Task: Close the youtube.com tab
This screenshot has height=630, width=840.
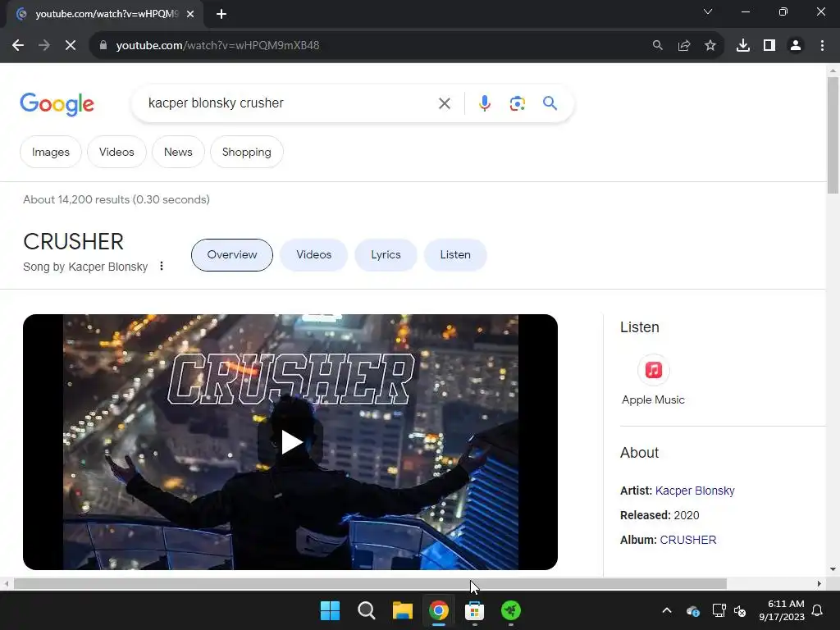Action: [x=190, y=14]
